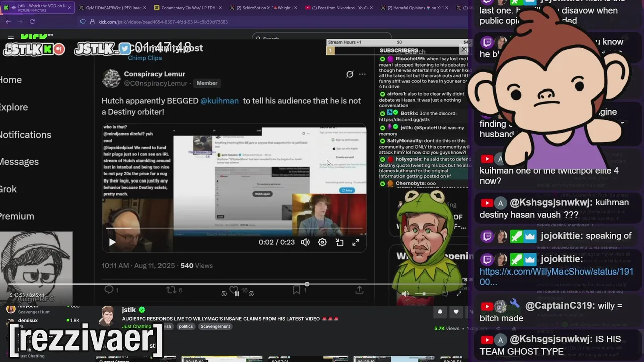Play the embedded tweet video
This screenshot has width=644, height=362.
click(x=112, y=242)
